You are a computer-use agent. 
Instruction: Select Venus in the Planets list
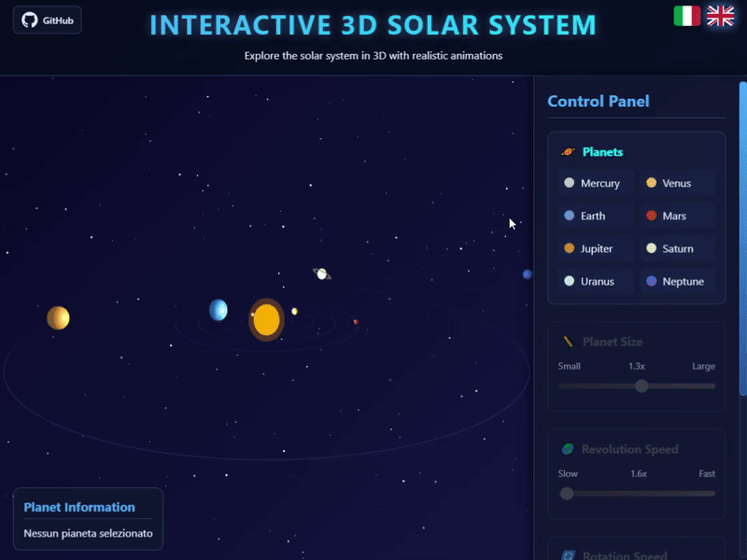coord(678,183)
